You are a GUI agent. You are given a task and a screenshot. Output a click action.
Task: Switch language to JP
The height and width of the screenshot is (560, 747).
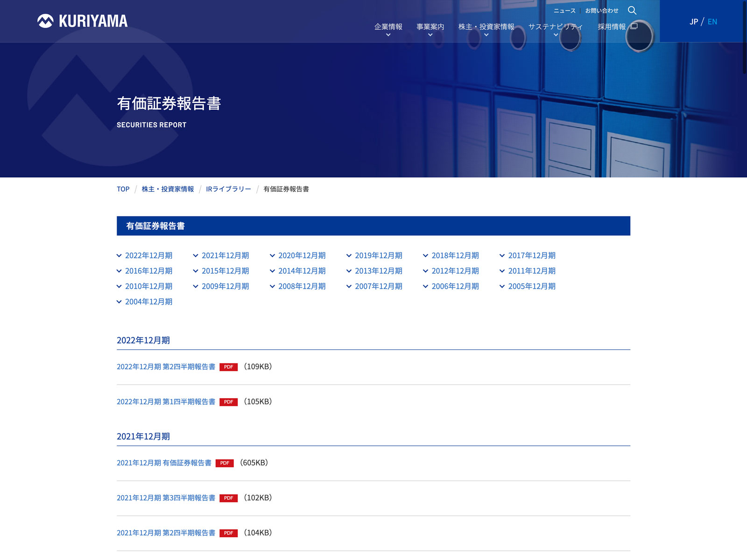coord(694,21)
